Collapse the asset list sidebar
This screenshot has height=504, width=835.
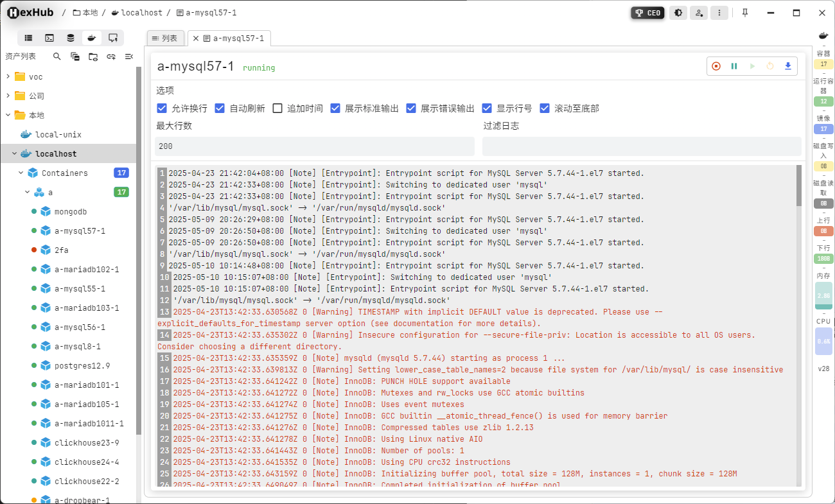coord(128,56)
